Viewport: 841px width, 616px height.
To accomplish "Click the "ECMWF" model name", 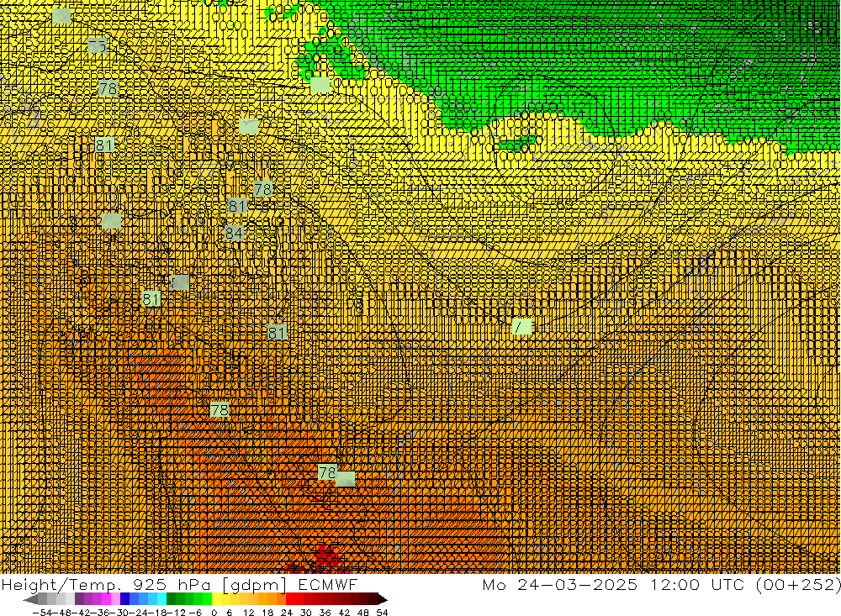I will click(327, 585).
